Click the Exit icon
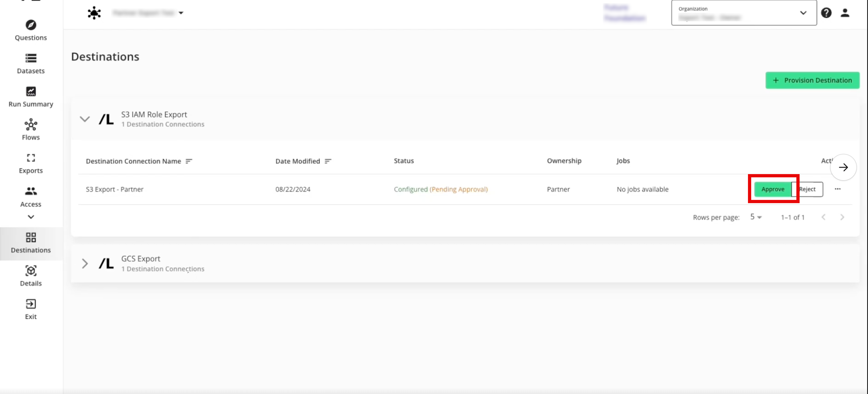The height and width of the screenshot is (394, 868). pyautogui.click(x=31, y=304)
